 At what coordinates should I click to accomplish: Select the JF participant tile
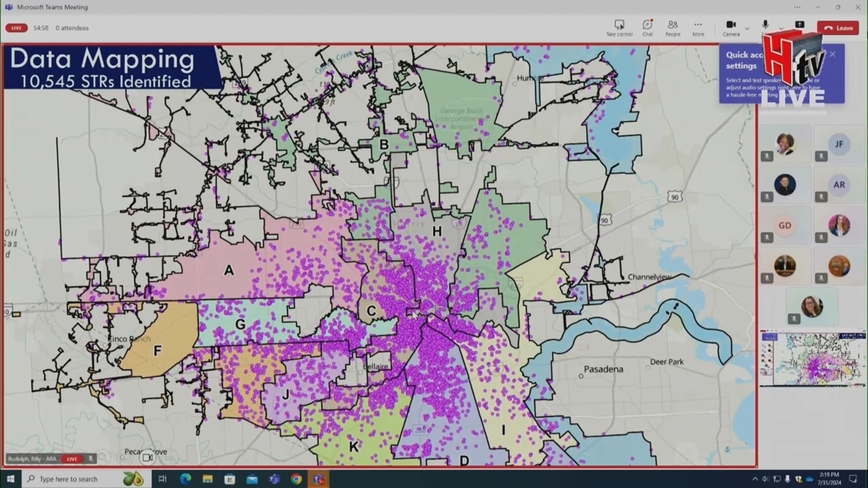tap(839, 144)
